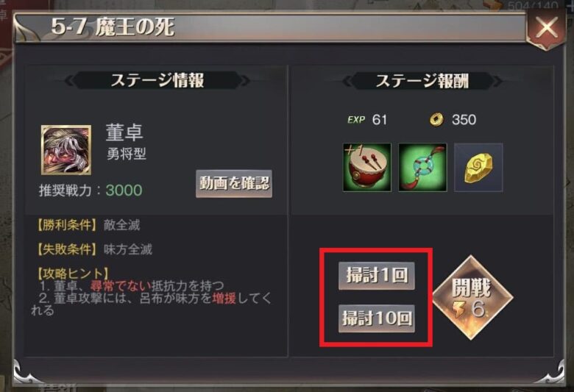Click the 動画を確認 video button

pos(234,183)
